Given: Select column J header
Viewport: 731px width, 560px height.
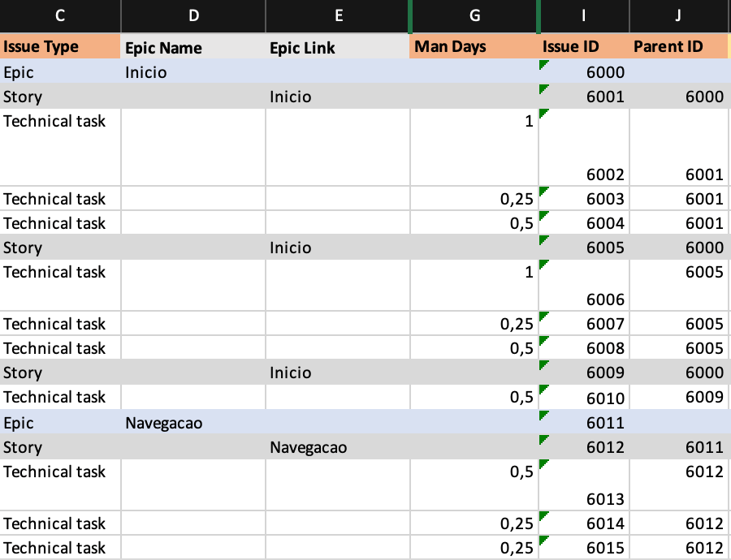Looking at the screenshot, I should click(678, 16).
